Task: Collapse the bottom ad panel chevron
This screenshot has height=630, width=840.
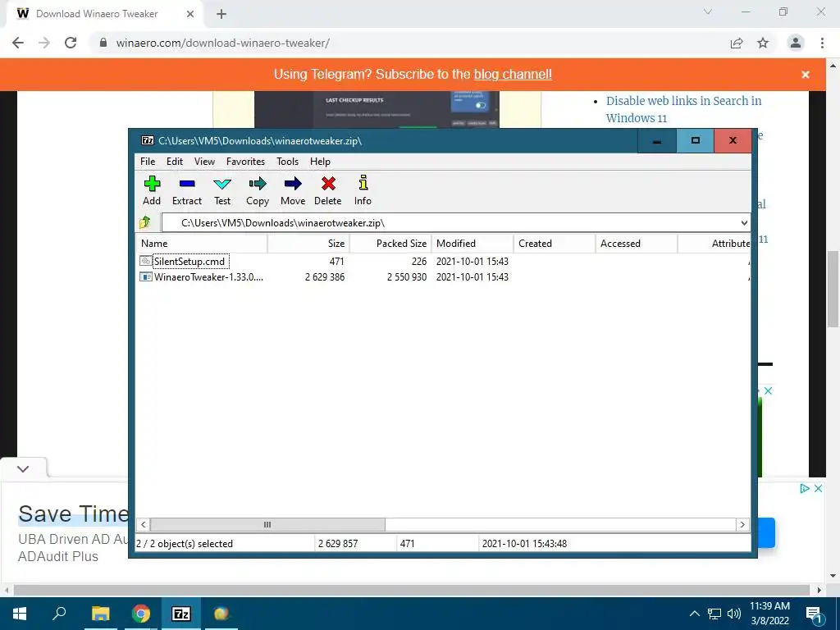Action: 22,469
